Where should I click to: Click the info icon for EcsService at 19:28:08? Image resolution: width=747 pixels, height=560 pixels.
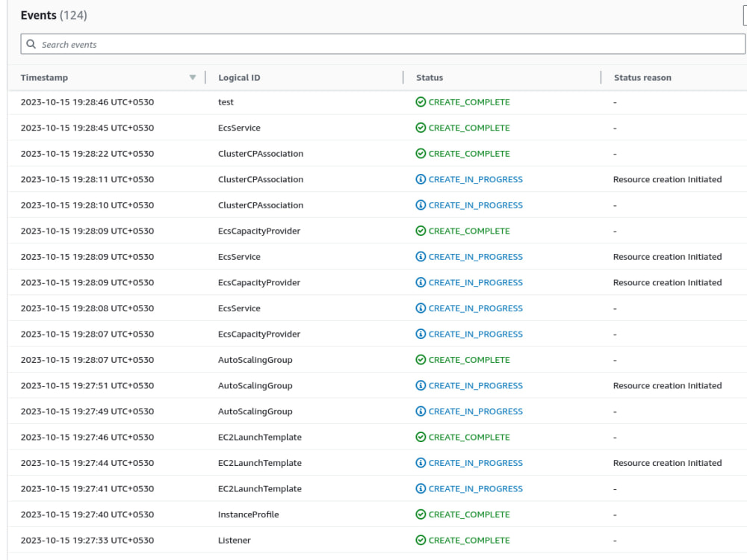(x=421, y=308)
